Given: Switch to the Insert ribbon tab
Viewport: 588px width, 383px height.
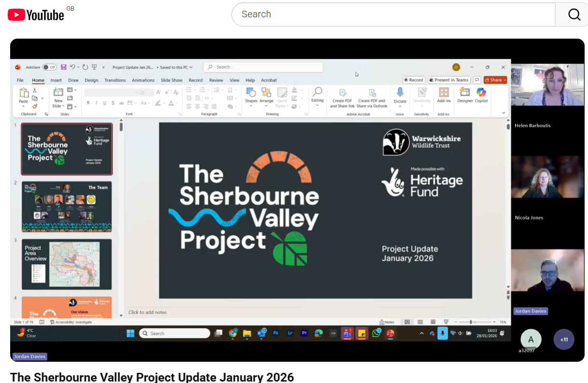Looking at the screenshot, I should pyautogui.click(x=56, y=80).
